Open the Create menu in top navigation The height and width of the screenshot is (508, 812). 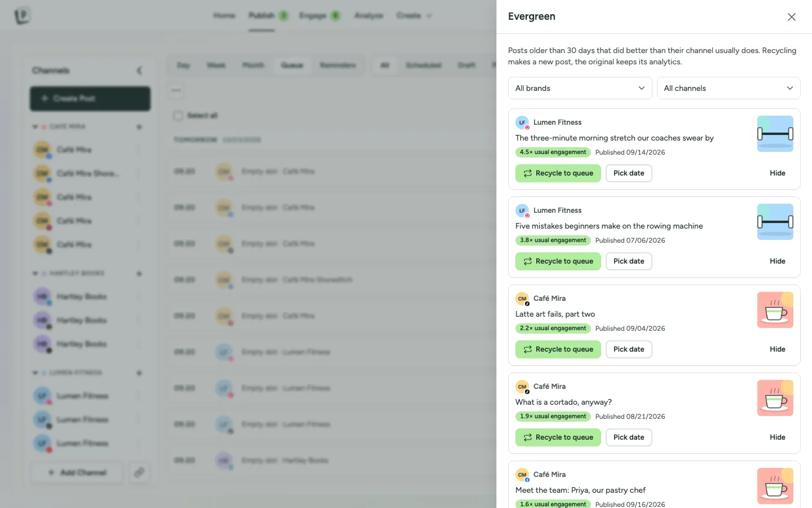pos(414,15)
